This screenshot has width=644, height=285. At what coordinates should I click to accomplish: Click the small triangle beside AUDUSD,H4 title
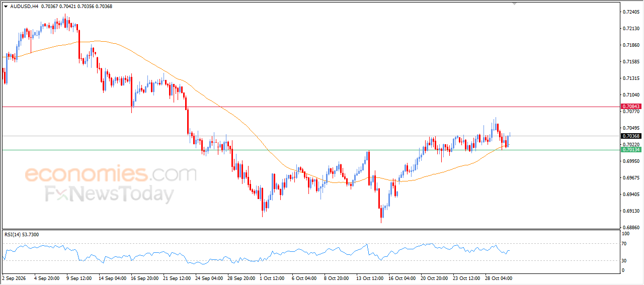pyautogui.click(x=6, y=7)
